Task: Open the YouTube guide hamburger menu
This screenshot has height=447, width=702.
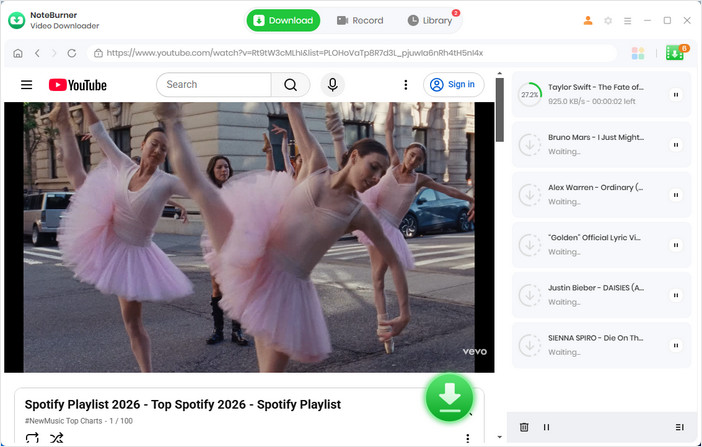Action: pos(26,85)
